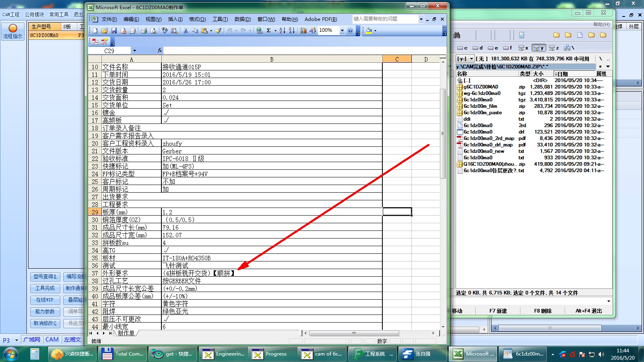Click the second Adobe PDF email icon

pyautogui.click(x=105, y=41)
